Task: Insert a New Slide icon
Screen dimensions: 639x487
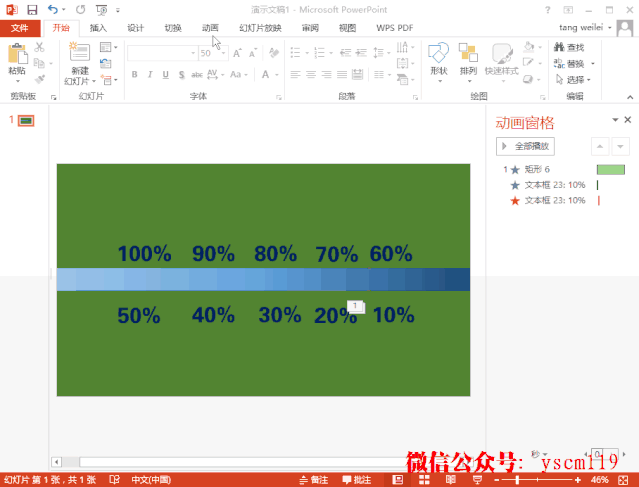Action: coord(79,52)
